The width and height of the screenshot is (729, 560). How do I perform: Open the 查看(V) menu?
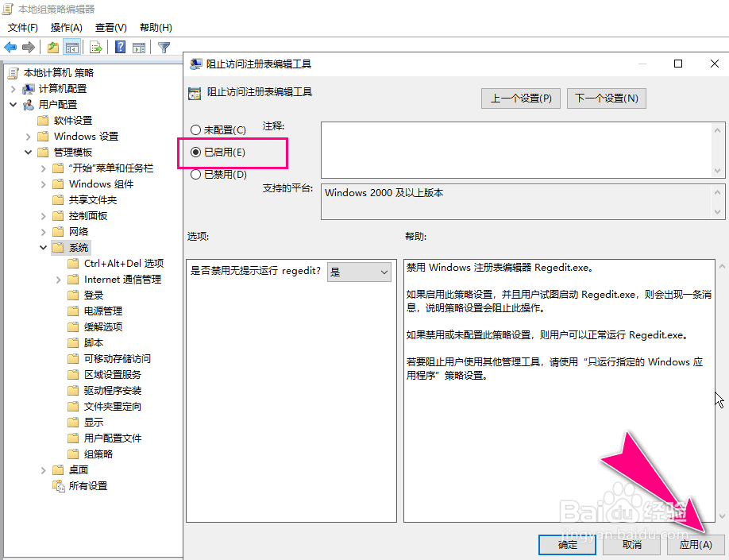110,27
